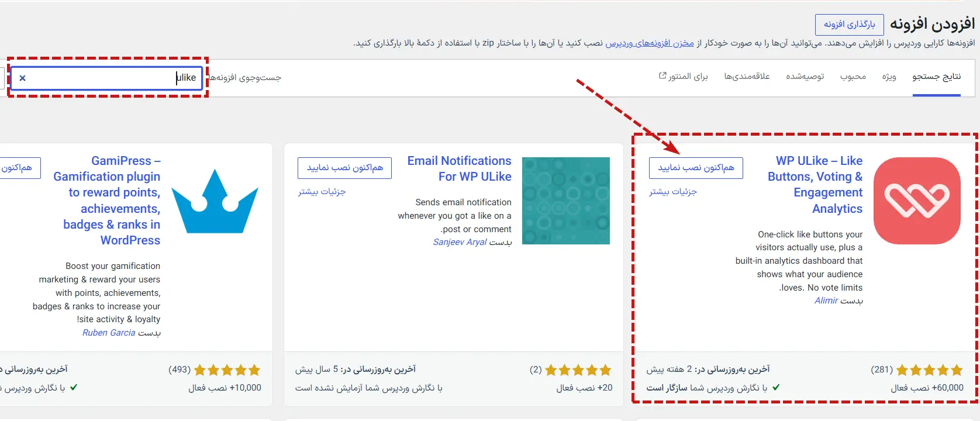
Task: Open the WP ULike plugin title link
Action: click(x=815, y=185)
